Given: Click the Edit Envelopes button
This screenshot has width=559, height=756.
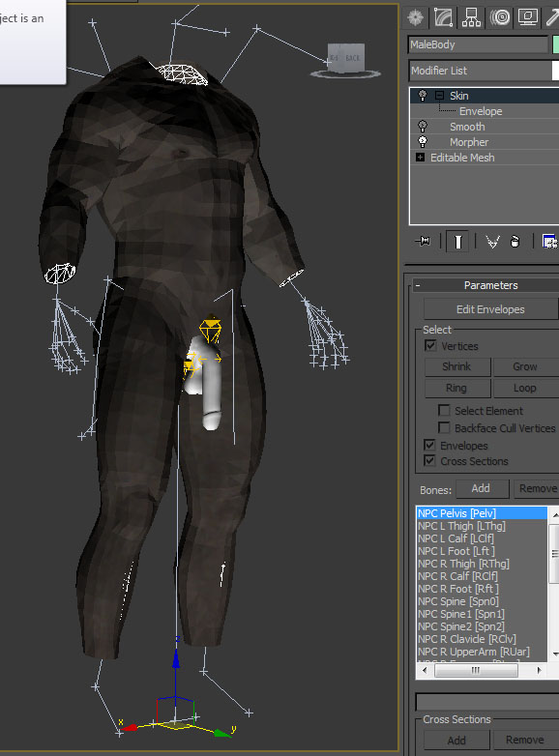Looking at the screenshot, I should (490, 309).
